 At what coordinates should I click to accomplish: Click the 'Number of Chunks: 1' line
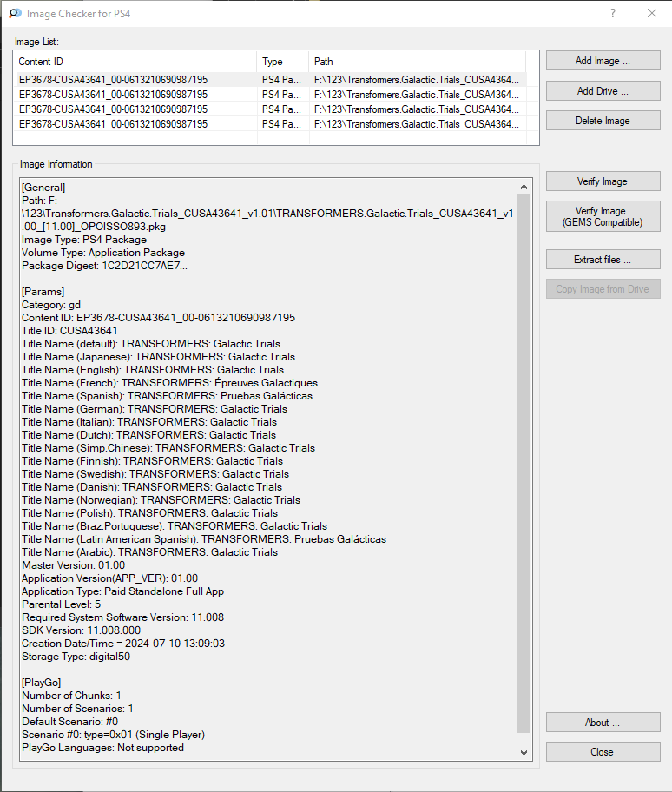[71, 696]
